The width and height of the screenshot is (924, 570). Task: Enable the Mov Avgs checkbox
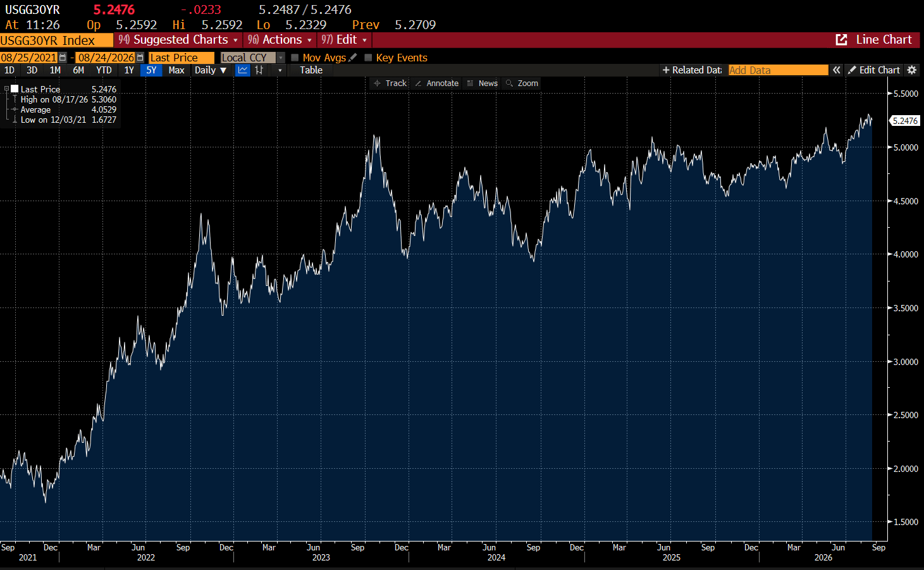(295, 58)
